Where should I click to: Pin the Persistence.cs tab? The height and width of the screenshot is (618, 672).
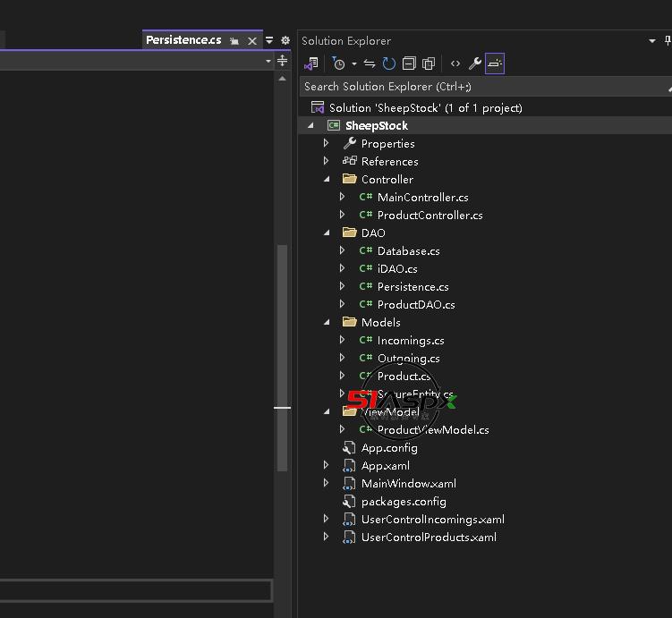(234, 41)
